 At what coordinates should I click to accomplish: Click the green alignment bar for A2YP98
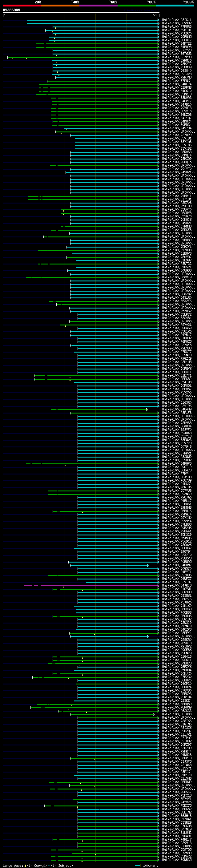coord(83,57)
